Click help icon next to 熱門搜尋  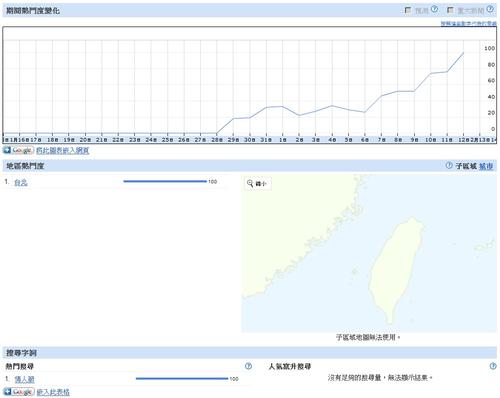tap(248, 366)
